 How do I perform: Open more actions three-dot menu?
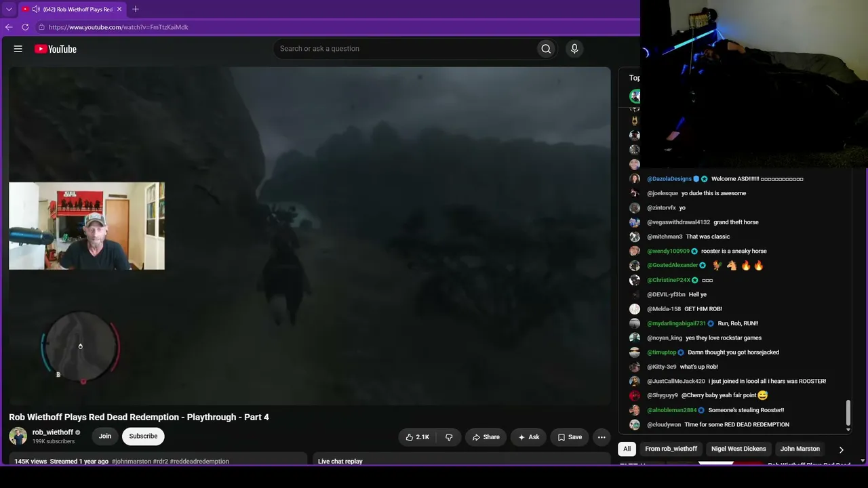[601, 437]
